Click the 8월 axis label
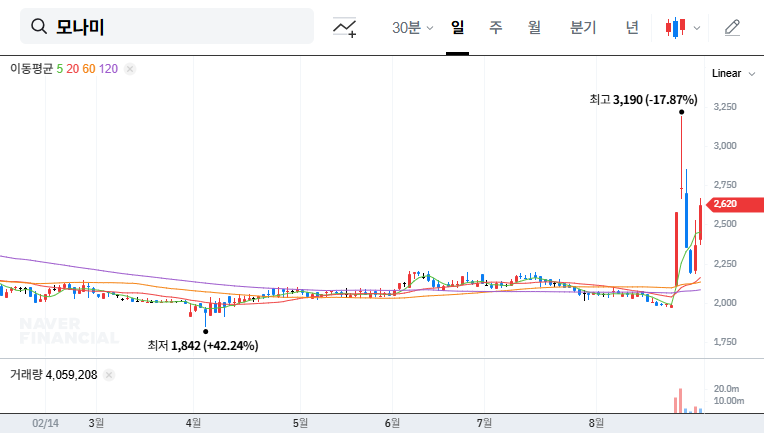The height and width of the screenshot is (433, 764). [596, 423]
